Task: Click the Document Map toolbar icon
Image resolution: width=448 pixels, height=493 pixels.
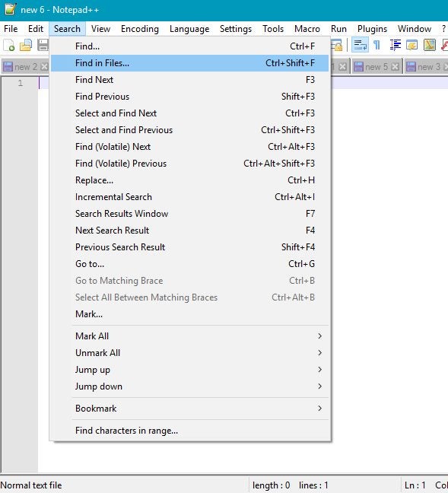Action: [x=429, y=45]
